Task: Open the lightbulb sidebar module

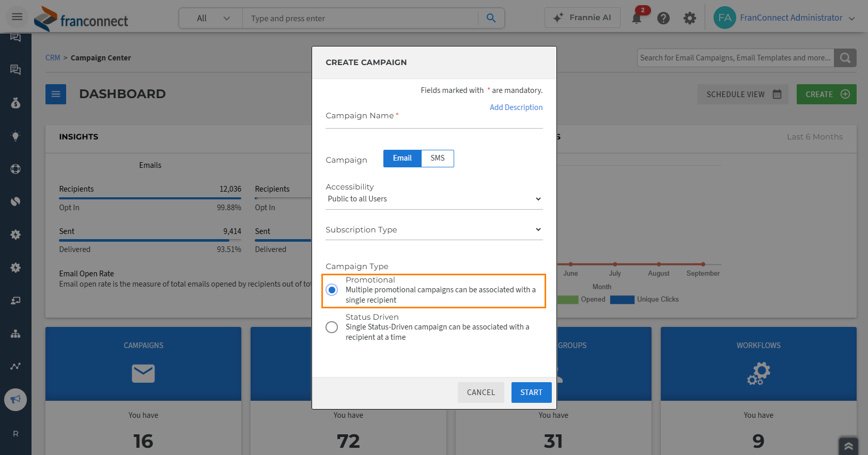Action: [x=16, y=136]
